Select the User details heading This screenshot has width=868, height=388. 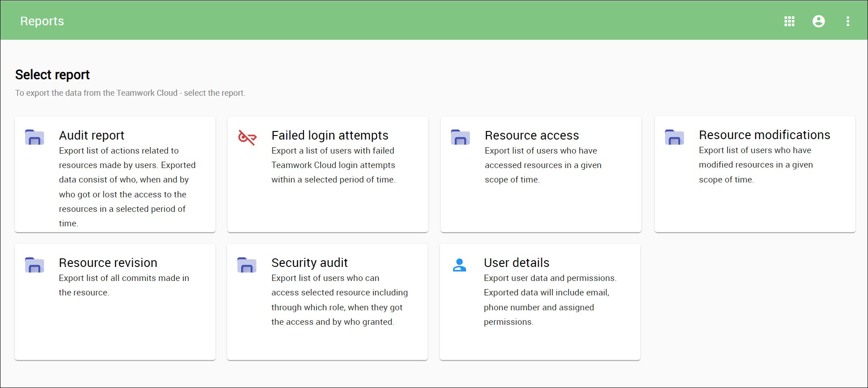516,263
